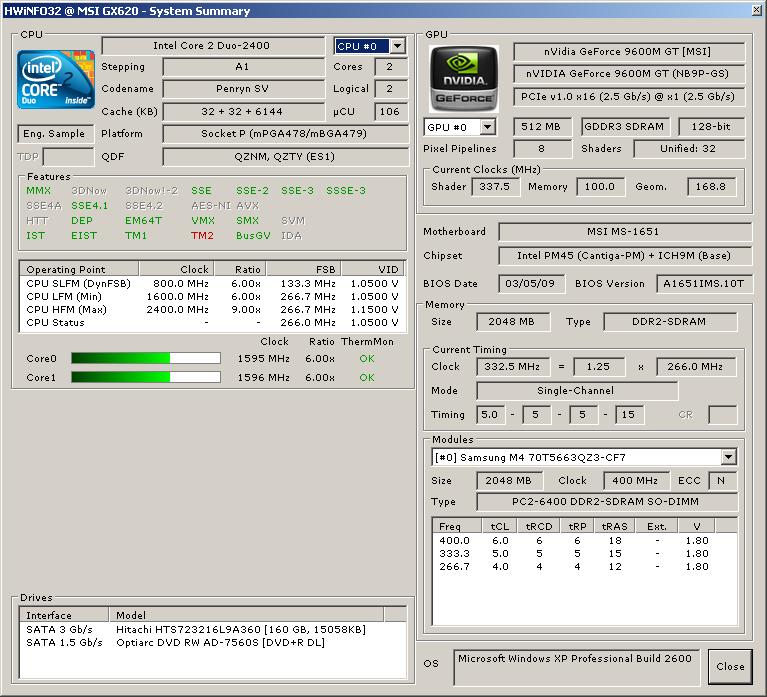Screen dimensions: 767x697
Task: Click the Interface column header in Drives
Action: coord(64,615)
